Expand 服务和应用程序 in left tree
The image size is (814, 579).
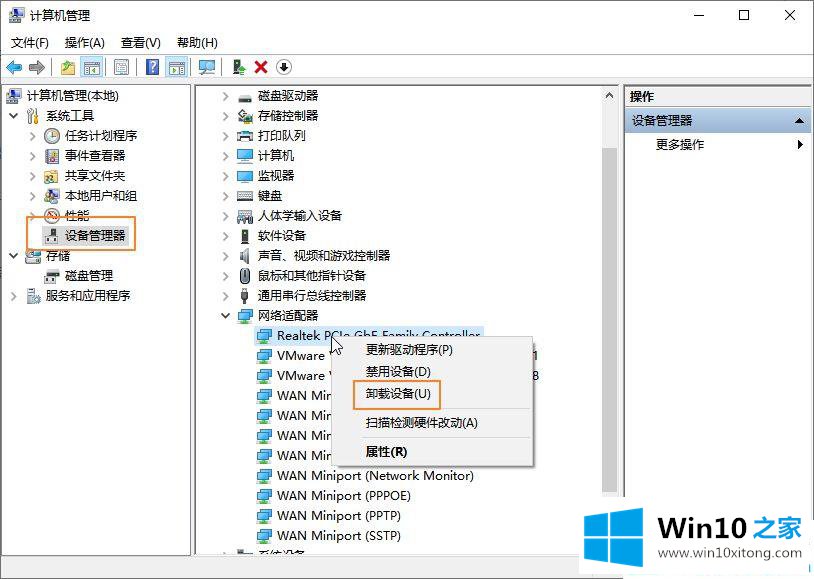pyautogui.click(x=14, y=296)
